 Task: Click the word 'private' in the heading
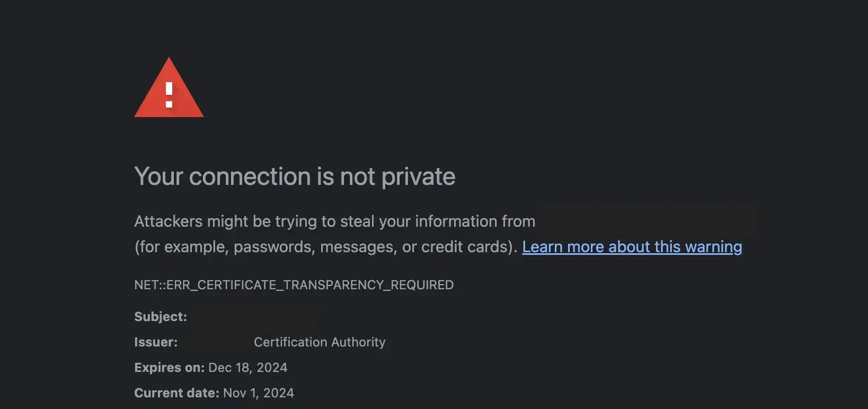(418, 176)
